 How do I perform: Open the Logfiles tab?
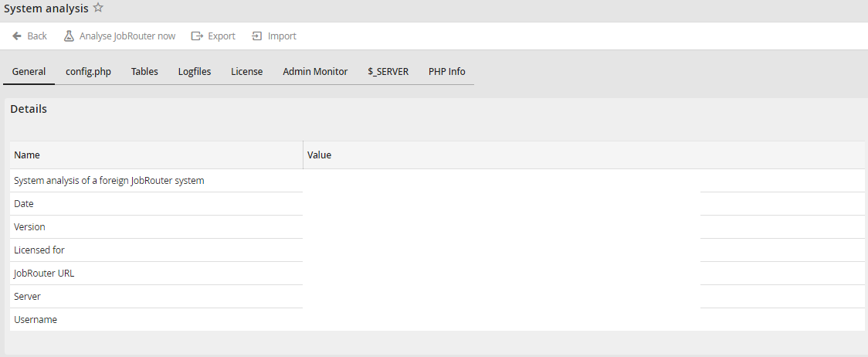pos(195,72)
